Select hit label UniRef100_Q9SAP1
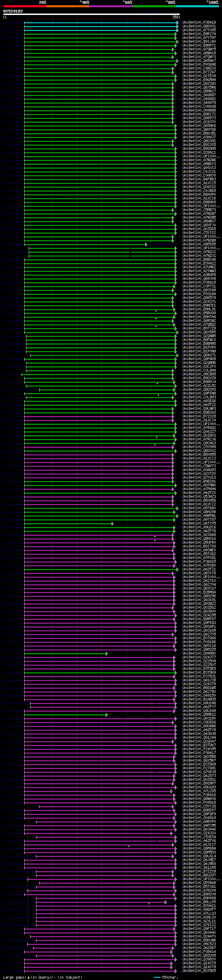This screenshot has width=222, height=980. (199, 627)
